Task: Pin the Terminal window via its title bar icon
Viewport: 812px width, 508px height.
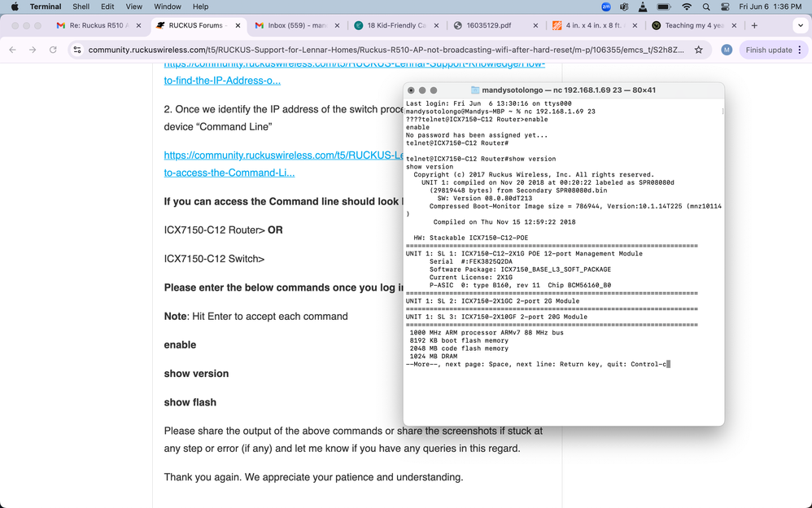Action: (x=476, y=90)
